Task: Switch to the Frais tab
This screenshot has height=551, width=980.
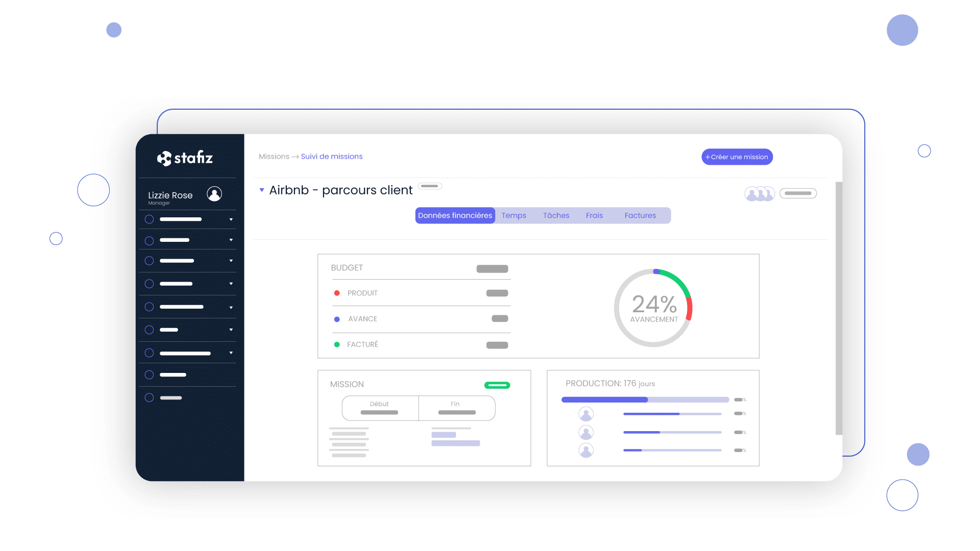Action: tap(595, 215)
